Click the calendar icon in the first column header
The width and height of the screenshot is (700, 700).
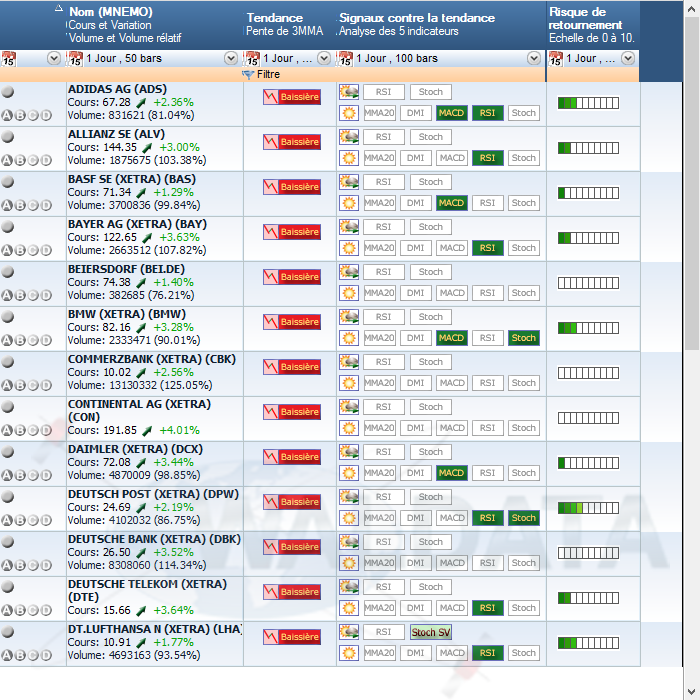pos(9,58)
